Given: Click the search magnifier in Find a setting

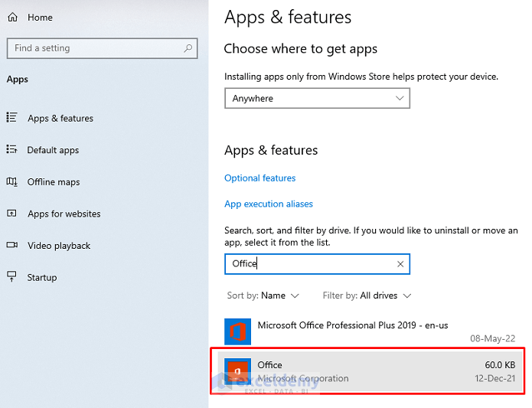Looking at the screenshot, I should click(x=188, y=48).
